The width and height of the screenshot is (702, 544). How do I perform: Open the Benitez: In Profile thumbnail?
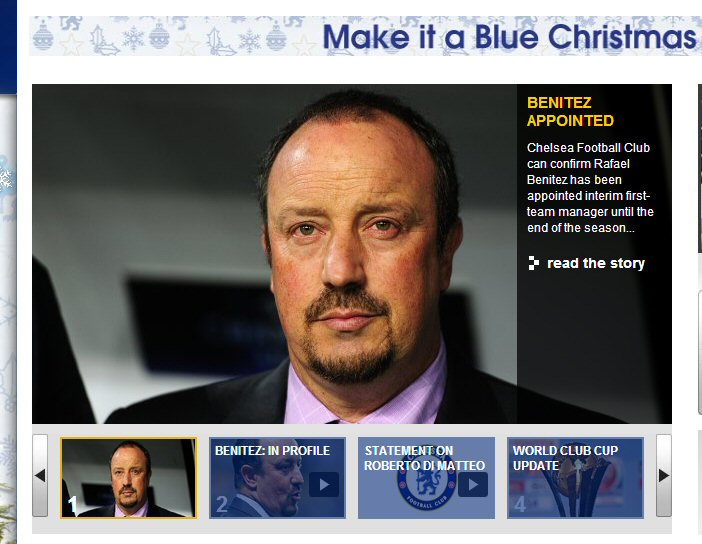point(278,478)
